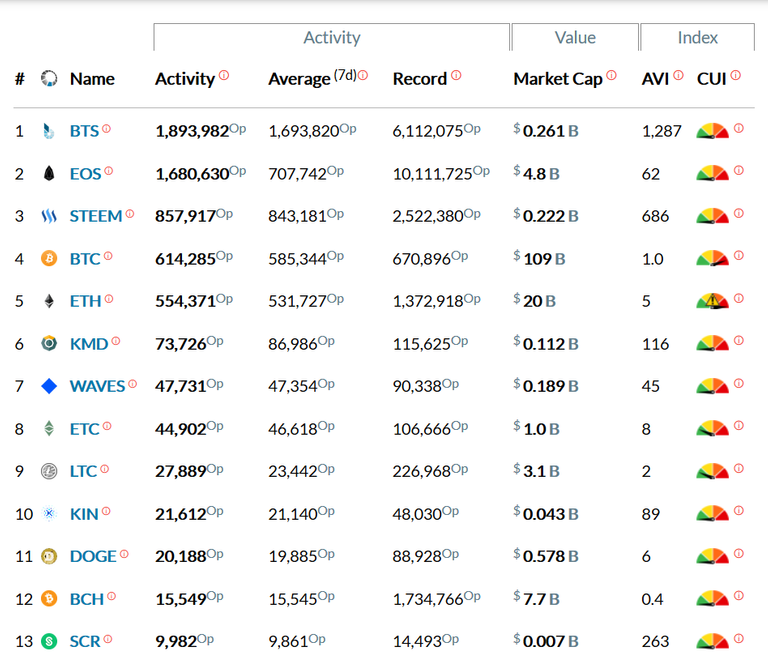Viewport: 768px width, 668px height.
Task: Sort by the AVI column header
Action: tap(655, 79)
